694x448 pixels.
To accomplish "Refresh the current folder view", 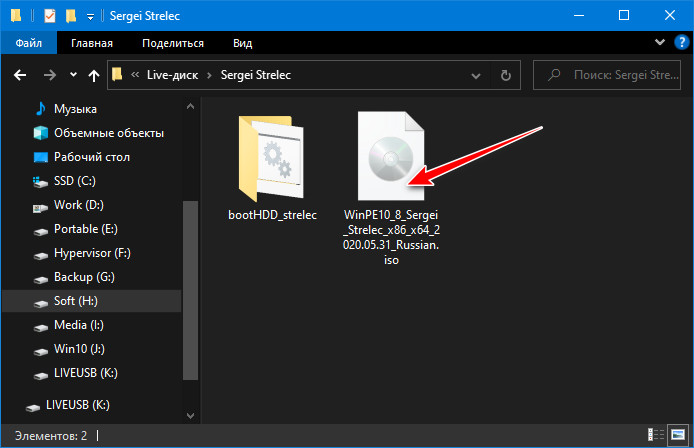I will point(505,75).
